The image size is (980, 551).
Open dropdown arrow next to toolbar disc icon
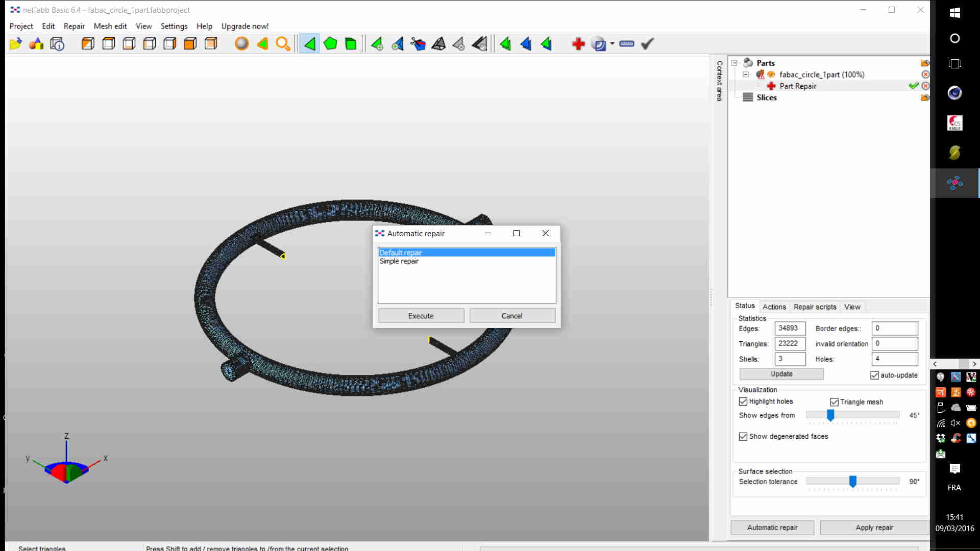tap(612, 44)
